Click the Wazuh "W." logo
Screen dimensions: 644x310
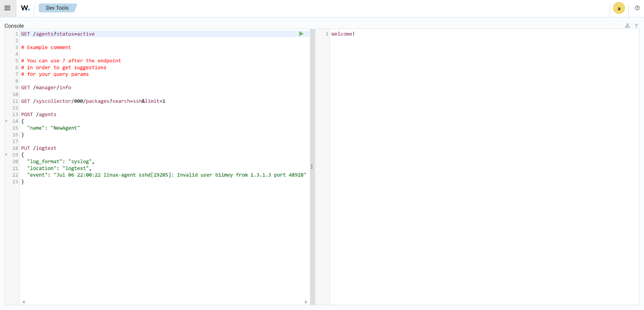(x=25, y=8)
